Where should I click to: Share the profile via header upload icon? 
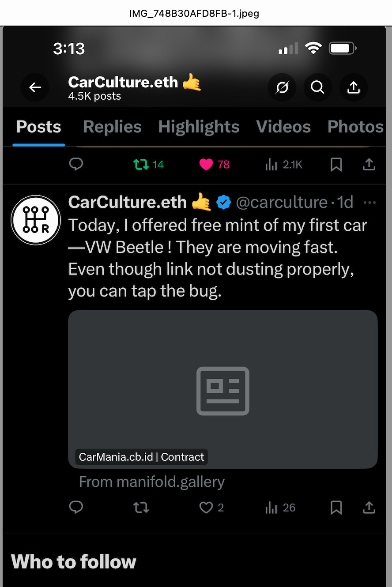click(x=353, y=87)
